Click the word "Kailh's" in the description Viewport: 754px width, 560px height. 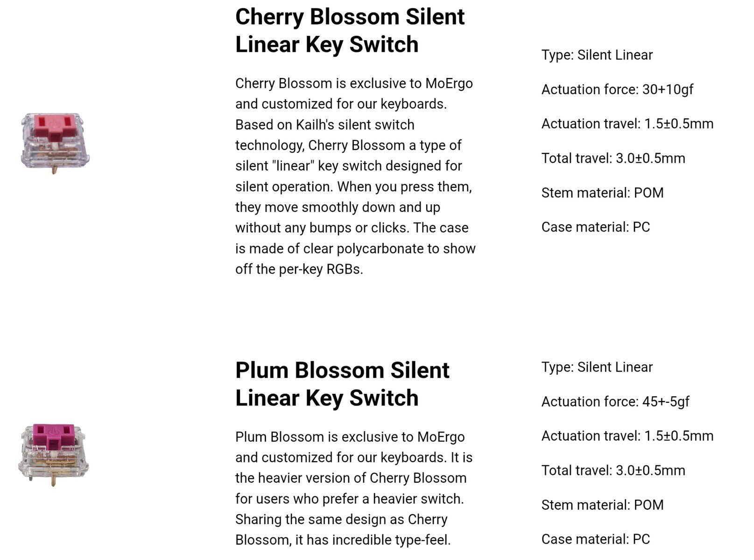[315, 125]
